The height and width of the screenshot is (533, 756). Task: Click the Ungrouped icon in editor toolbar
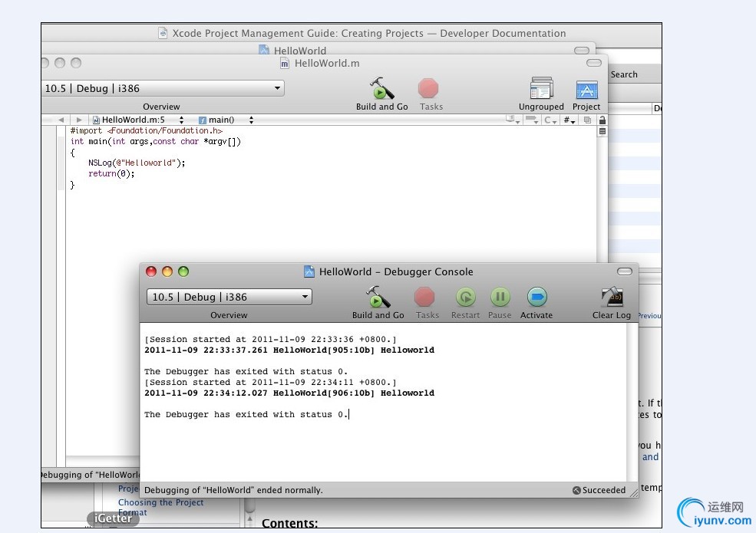pyautogui.click(x=541, y=88)
